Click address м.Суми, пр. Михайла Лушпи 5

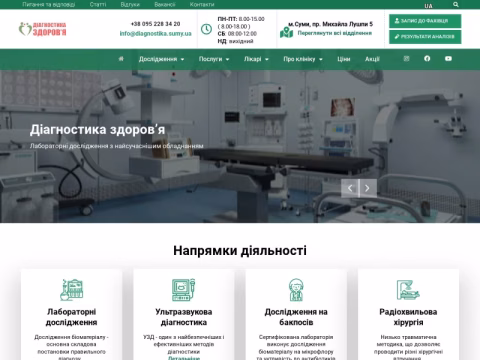click(x=330, y=24)
